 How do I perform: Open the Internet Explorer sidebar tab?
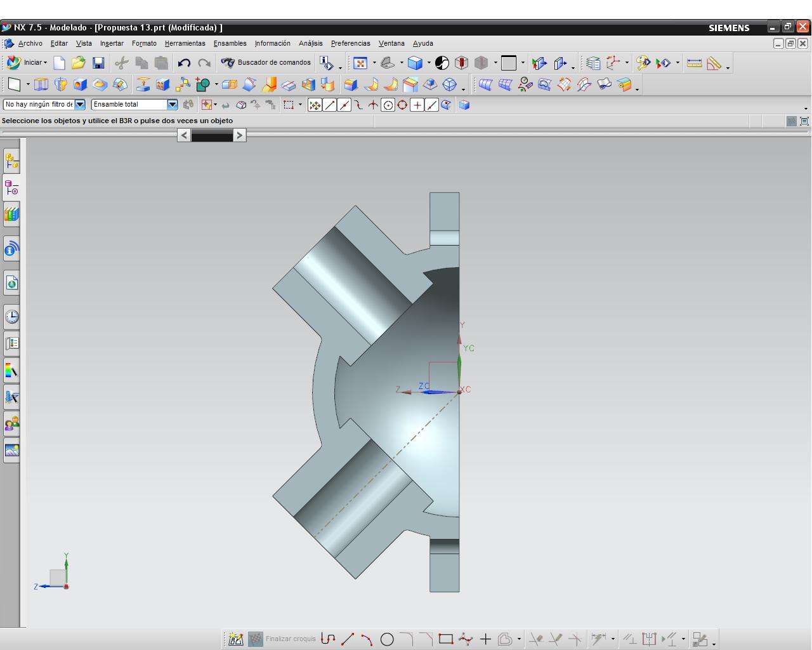[11, 282]
